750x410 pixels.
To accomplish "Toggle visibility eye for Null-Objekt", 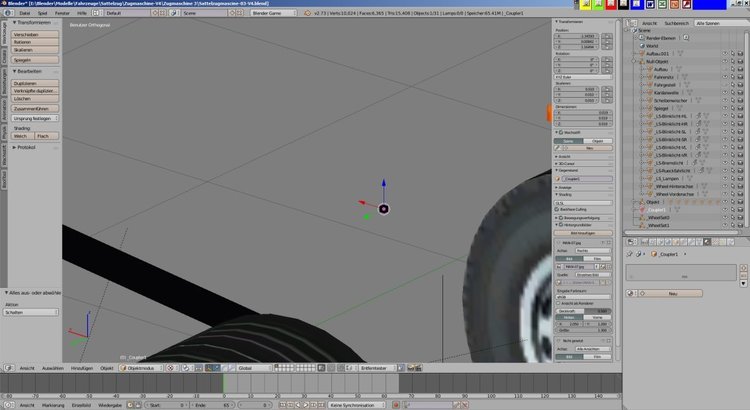I will click(x=725, y=62).
